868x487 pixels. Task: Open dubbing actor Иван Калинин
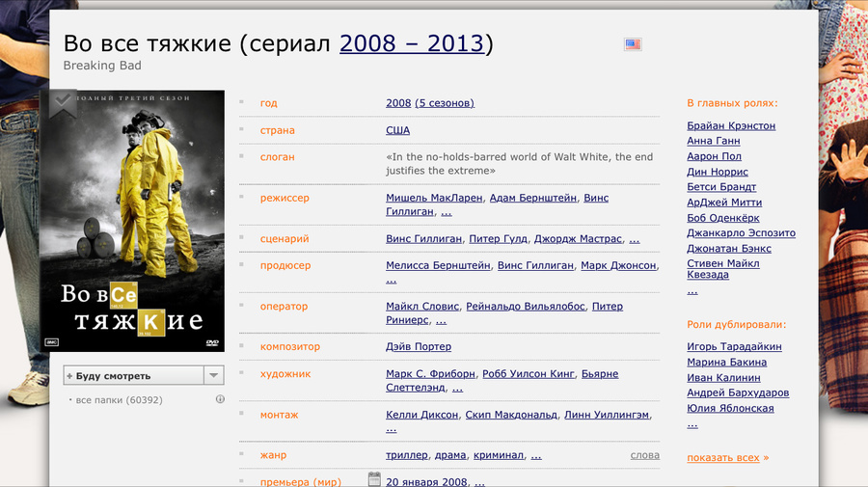[723, 377]
